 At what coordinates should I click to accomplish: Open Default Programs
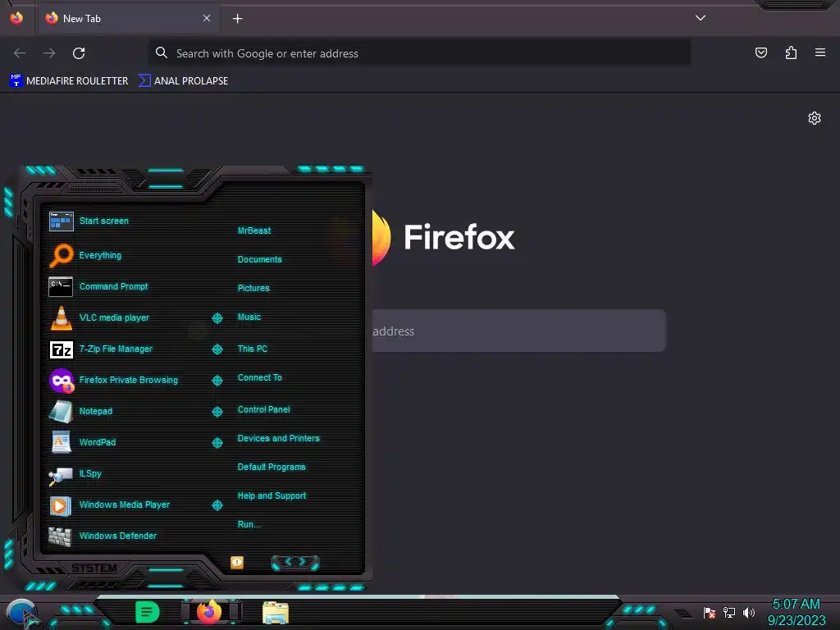(x=272, y=467)
